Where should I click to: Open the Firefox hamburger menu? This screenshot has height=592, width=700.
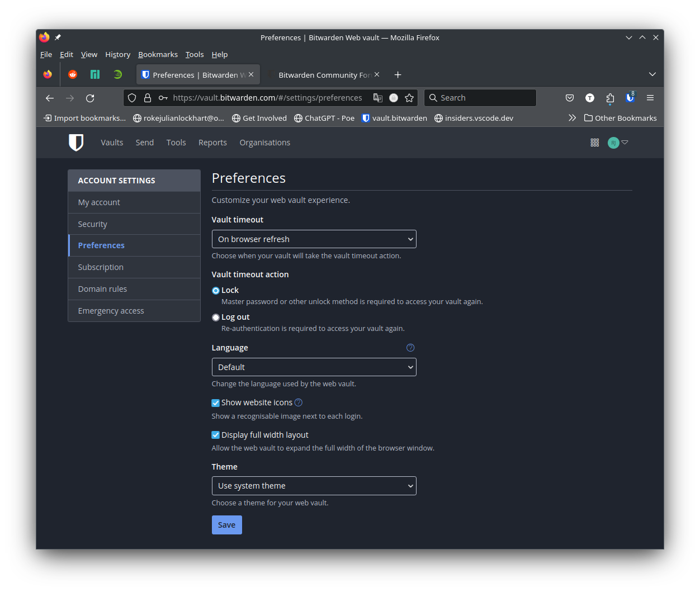[650, 98]
